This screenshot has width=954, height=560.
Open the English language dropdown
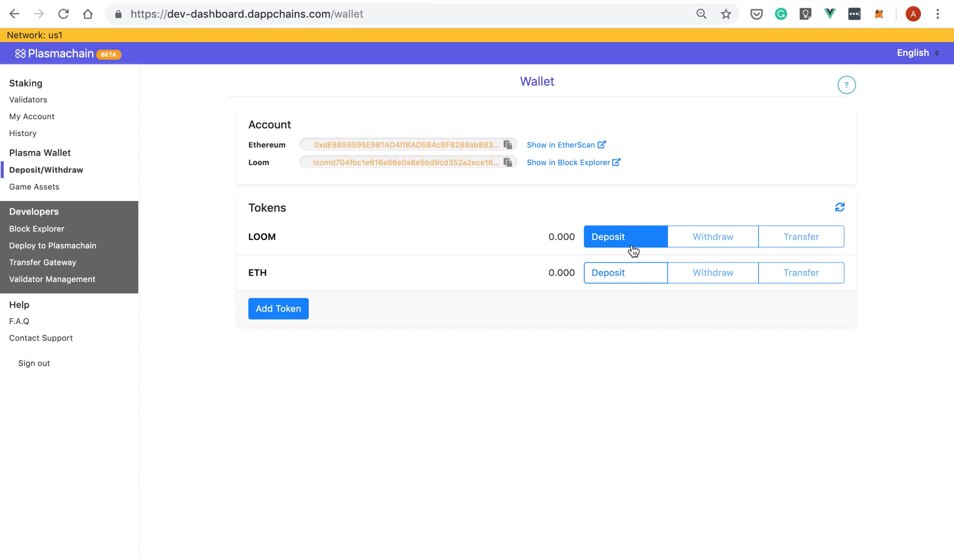tap(918, 53)
